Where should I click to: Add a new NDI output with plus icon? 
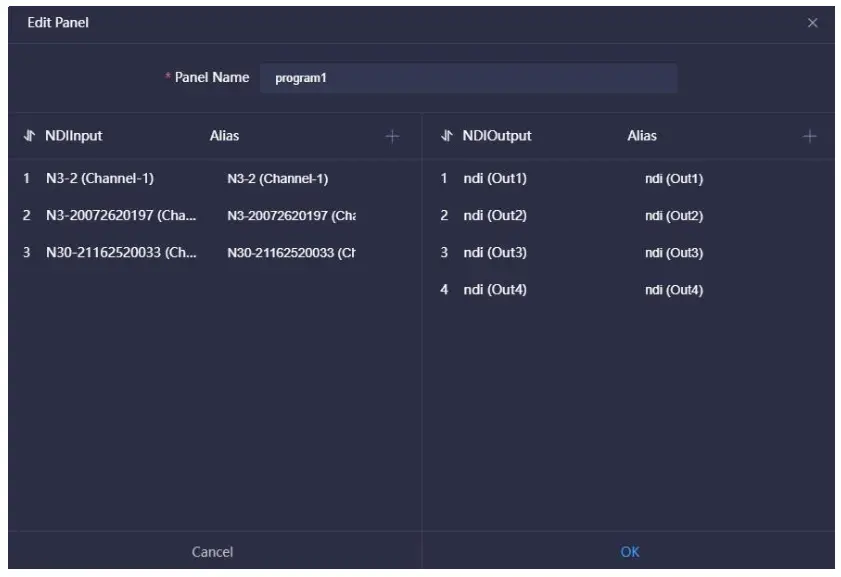(x=809, y=136)
